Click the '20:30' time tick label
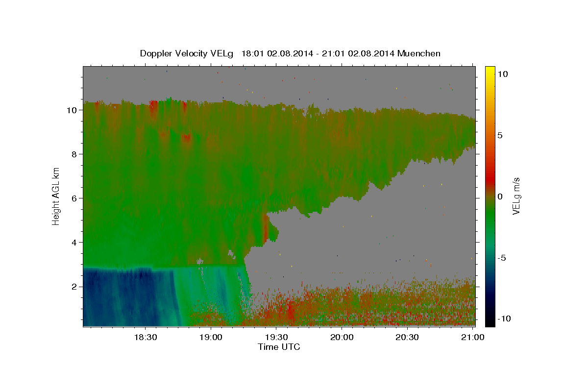This screenshot has width=588, height=392. [407, 338]
